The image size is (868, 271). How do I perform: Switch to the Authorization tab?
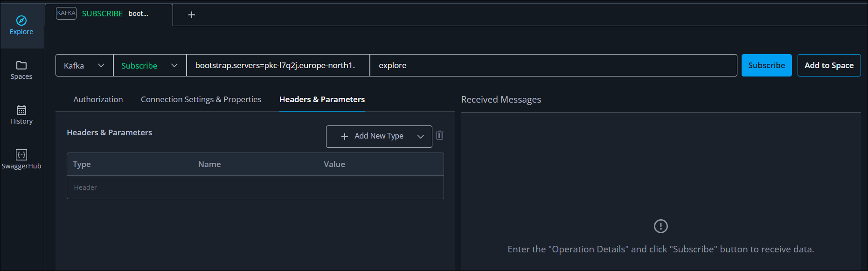tap(97, 99)
